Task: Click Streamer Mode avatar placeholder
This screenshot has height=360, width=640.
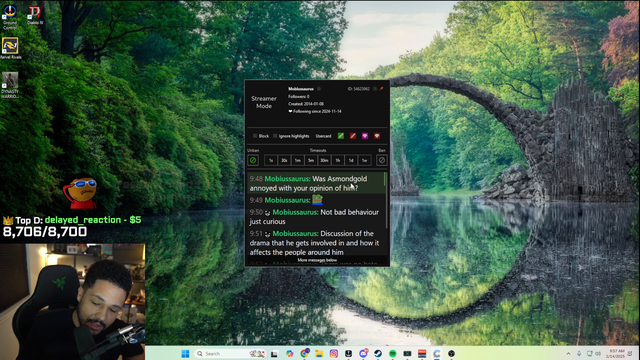Action: pyautogui.click(x=264, y=102)
